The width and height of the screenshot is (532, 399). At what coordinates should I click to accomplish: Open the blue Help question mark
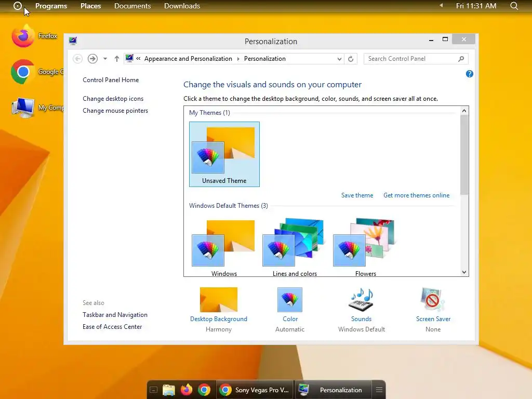pos(470,74)
